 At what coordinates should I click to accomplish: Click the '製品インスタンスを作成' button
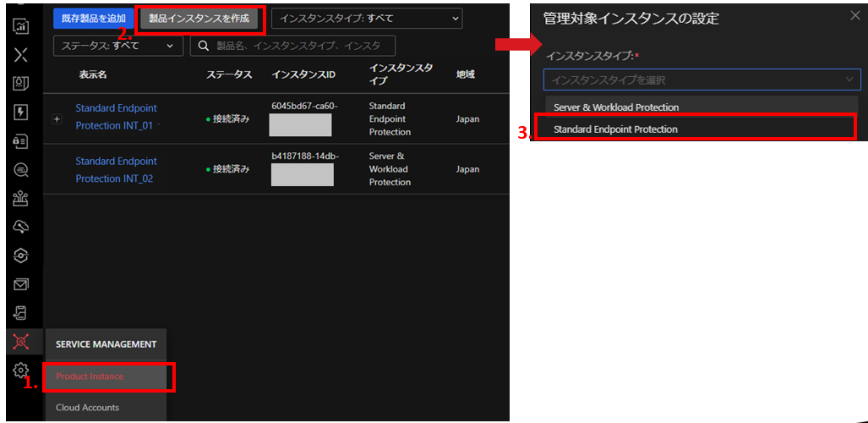click(x=199, y=18)
